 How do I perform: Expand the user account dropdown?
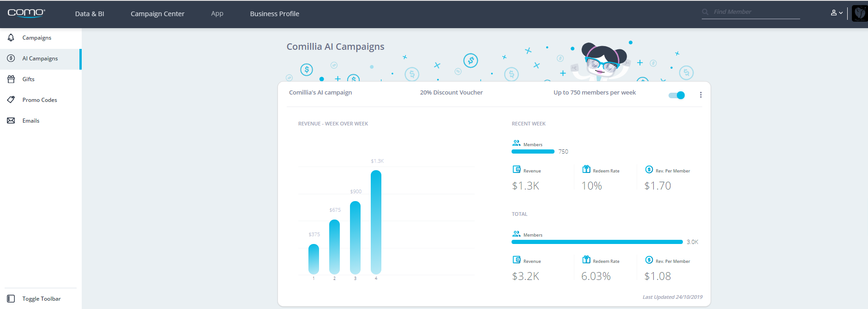[x=837, y=13]
